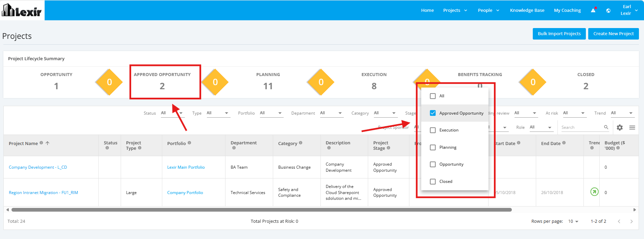Check the Opportunity stage checkbox
The image size is (644, 239).
point(433,164)
